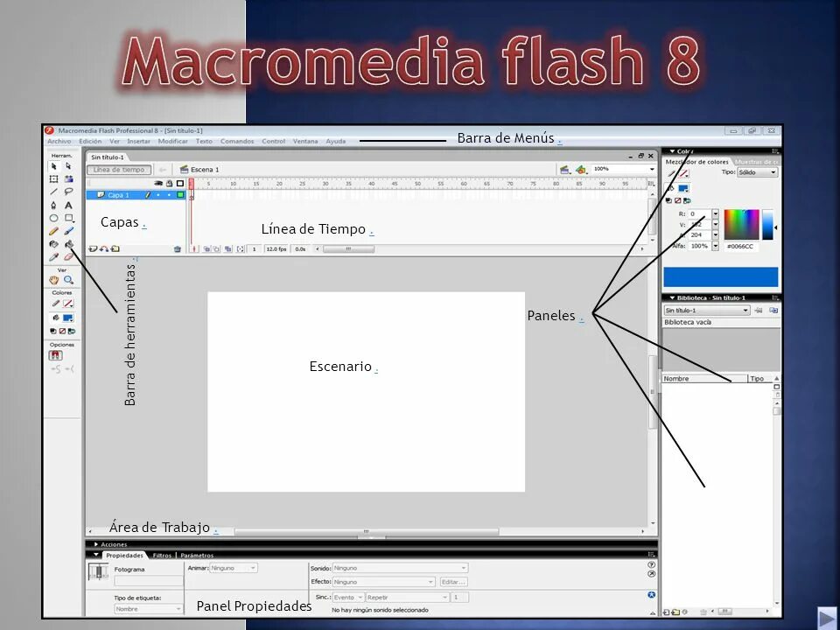Switch to the Parámetros tab

pyautogui.click(x=197, y=556)
